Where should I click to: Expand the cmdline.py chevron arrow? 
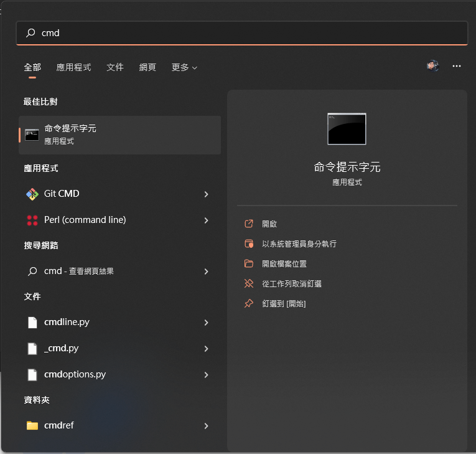(x=206, y=323)
